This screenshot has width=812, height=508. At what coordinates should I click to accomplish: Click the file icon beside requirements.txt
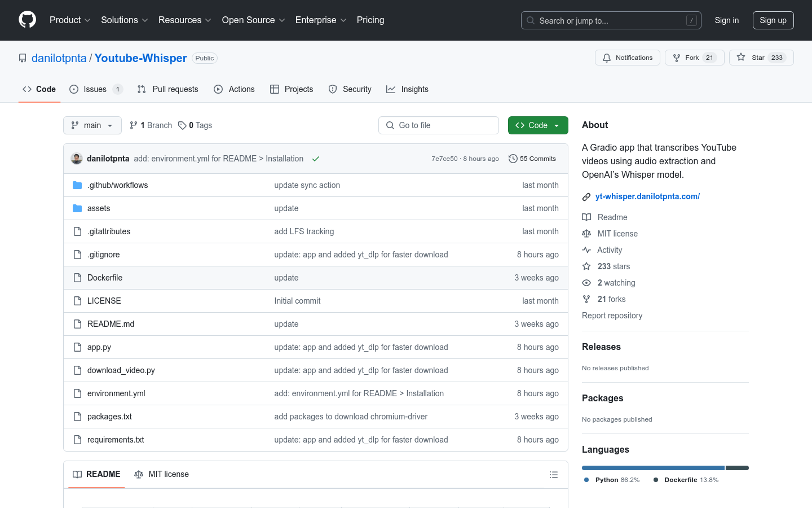[77, 440]
